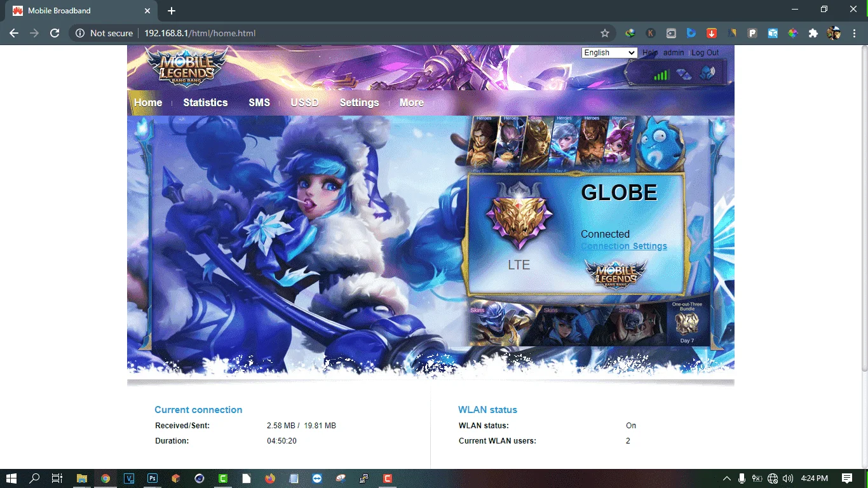
Task: Click the Help link
Action: (x=650, y=53)
